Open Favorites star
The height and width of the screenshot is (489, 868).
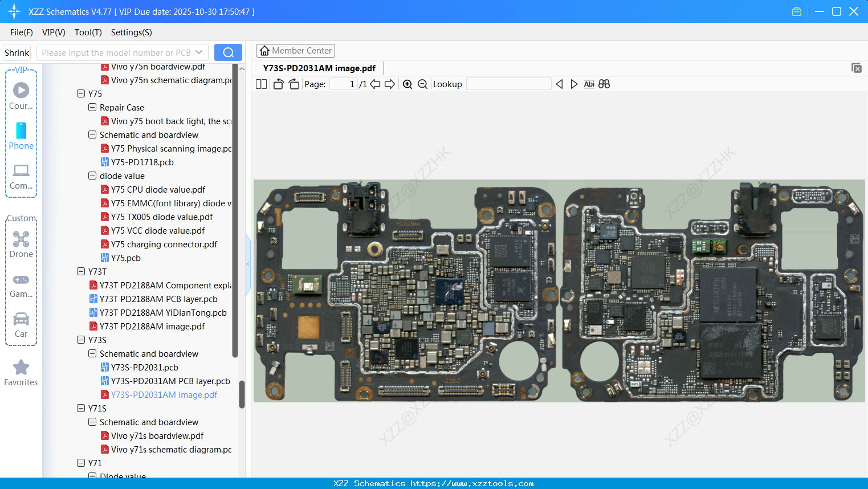click(x=21, y=373)
